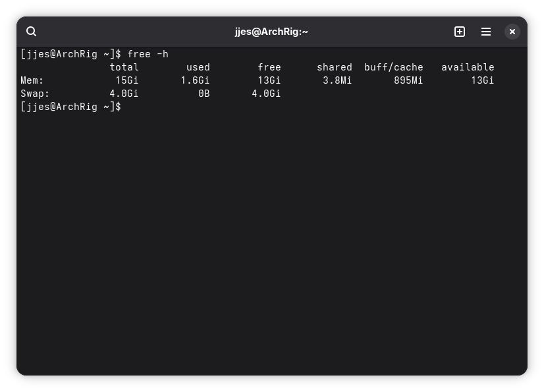The image size is (544, 392).
Task: Open the terminal search icon
Action: pos(31,32)
